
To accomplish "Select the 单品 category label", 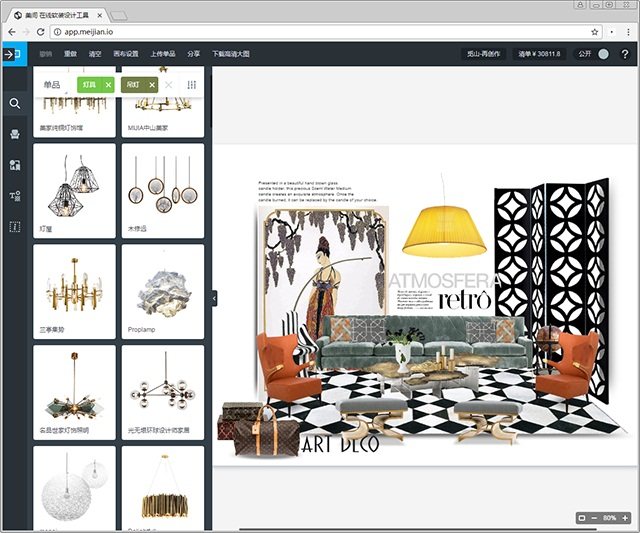I will tap(52, 85).
